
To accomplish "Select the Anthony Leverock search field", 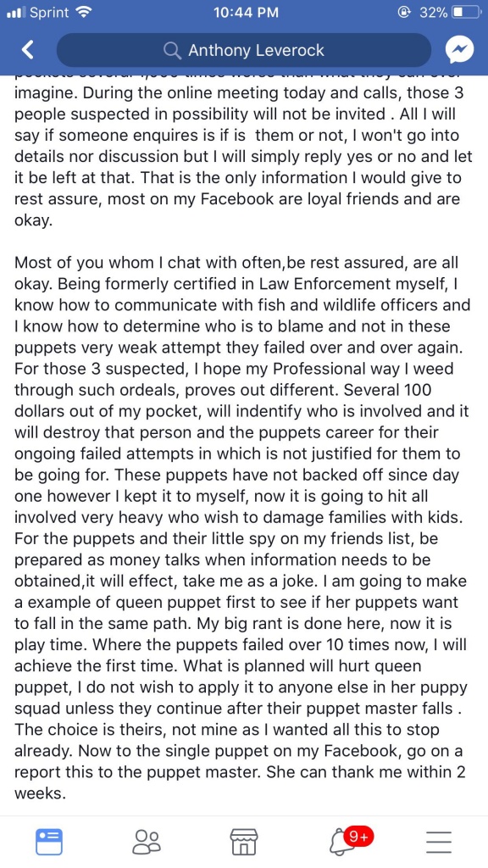I will 244,50.
